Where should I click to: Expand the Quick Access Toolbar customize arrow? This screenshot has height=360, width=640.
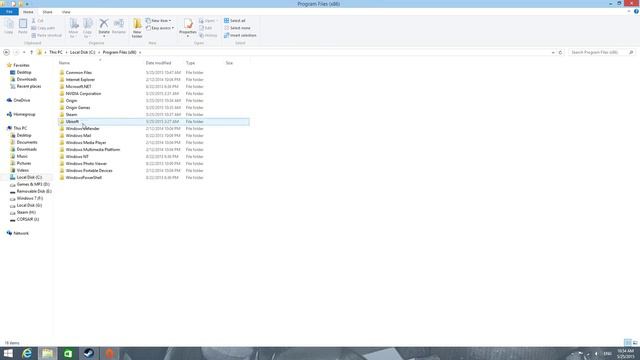click(x=27, y=4)
